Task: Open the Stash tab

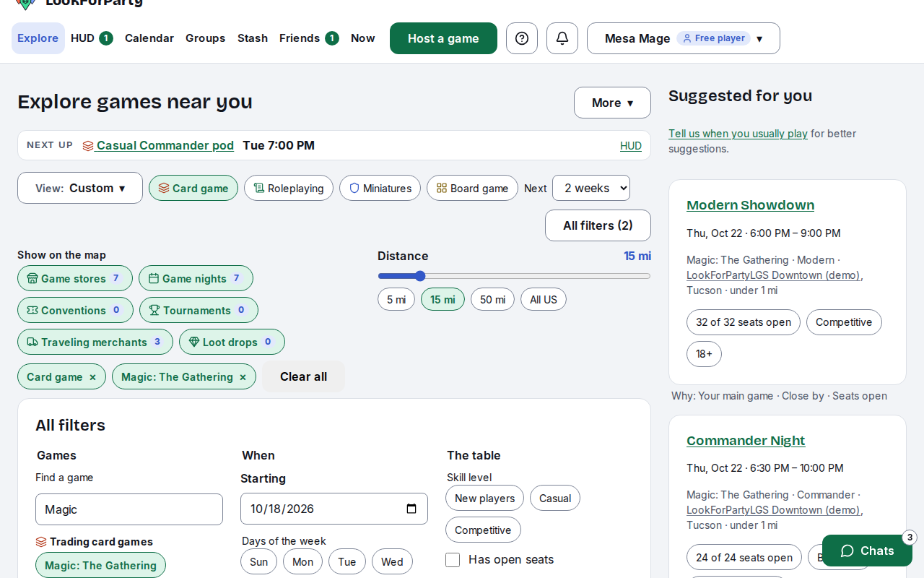Action: 253,38
